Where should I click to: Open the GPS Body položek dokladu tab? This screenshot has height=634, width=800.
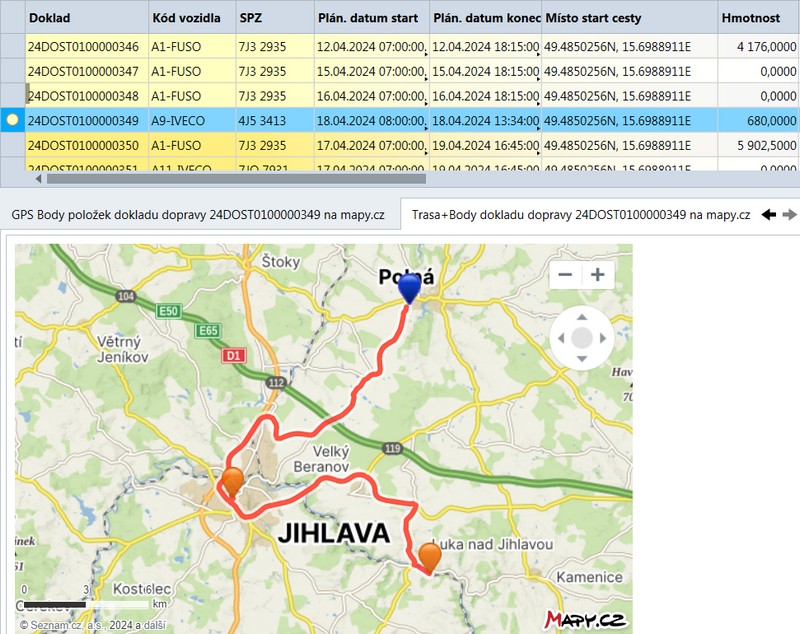[198, 215]
